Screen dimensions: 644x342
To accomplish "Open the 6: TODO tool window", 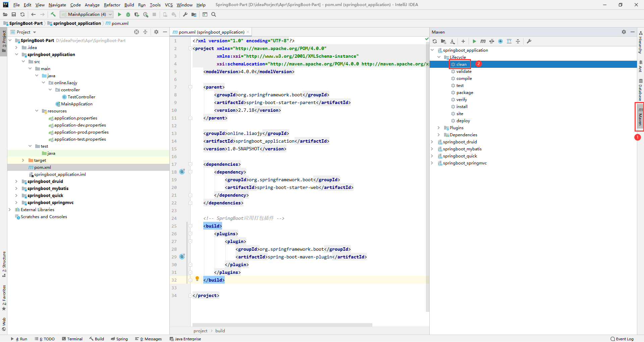I will point(45,339).
